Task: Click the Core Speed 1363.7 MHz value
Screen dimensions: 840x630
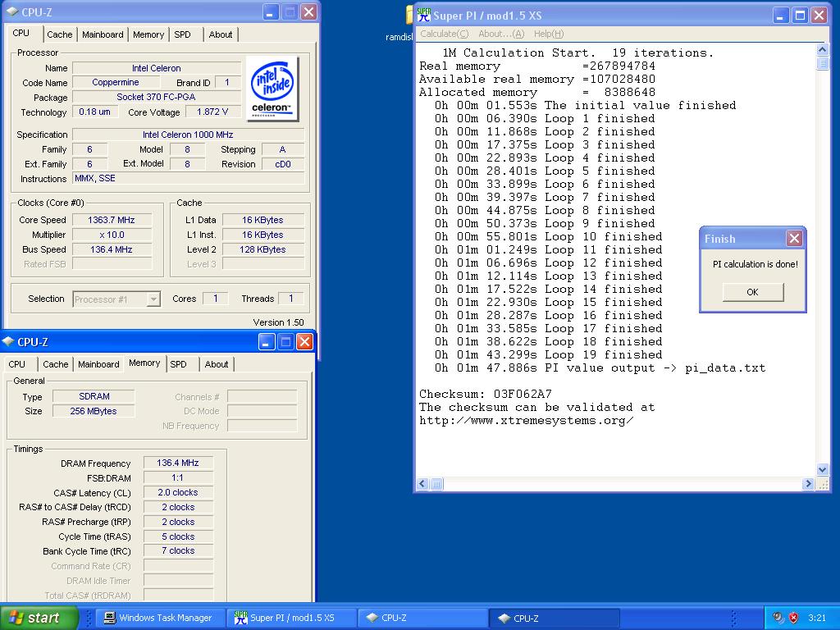Action: pos(112,220)
